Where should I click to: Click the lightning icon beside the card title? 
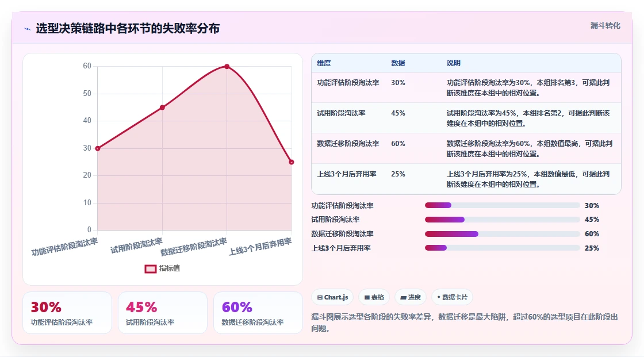click(28, 29)
